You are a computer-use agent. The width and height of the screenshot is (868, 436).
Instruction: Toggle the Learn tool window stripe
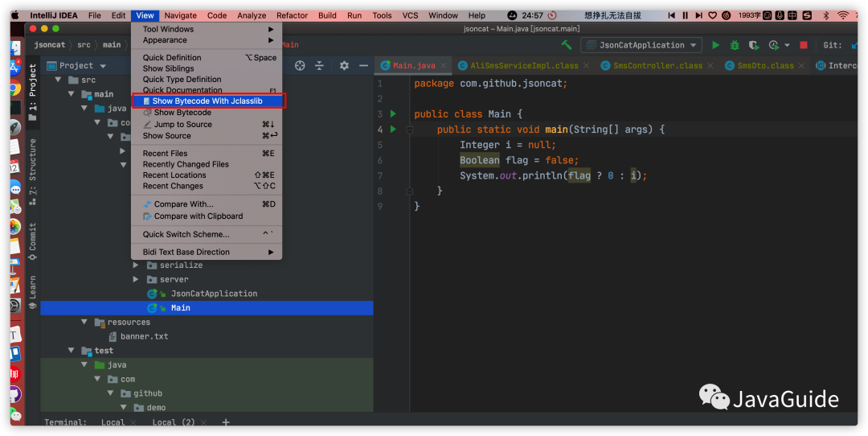(x=33, y=291)
